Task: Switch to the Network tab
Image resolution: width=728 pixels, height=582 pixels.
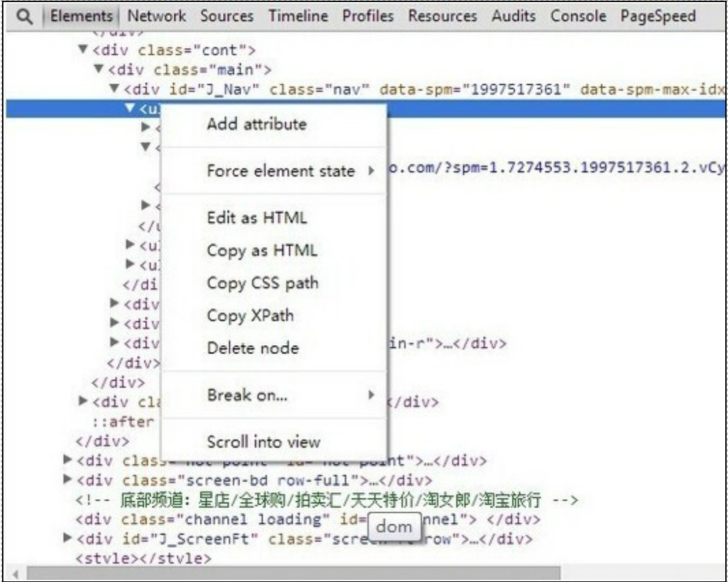Action: click(x=156, y=16)
